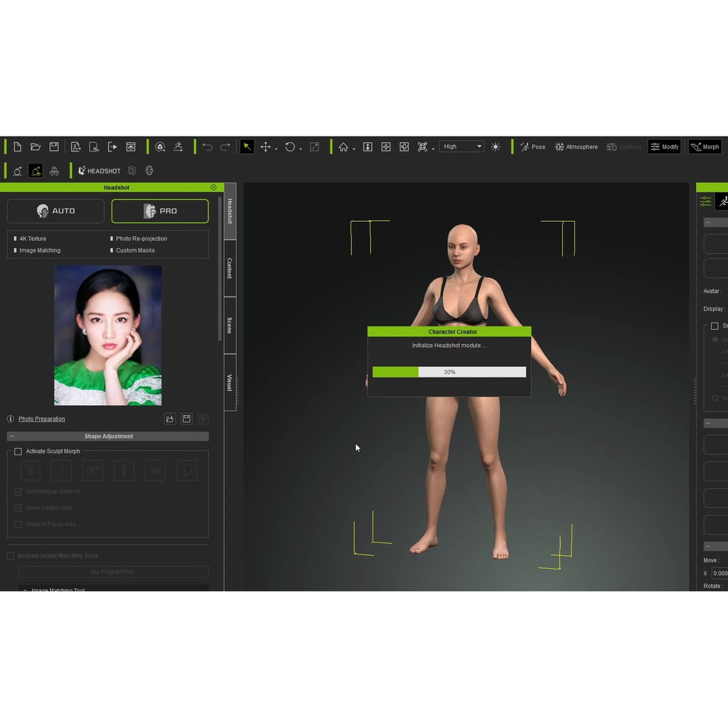Click the reference photo thumbnail

pyautogui.click(x=107, y=334)
